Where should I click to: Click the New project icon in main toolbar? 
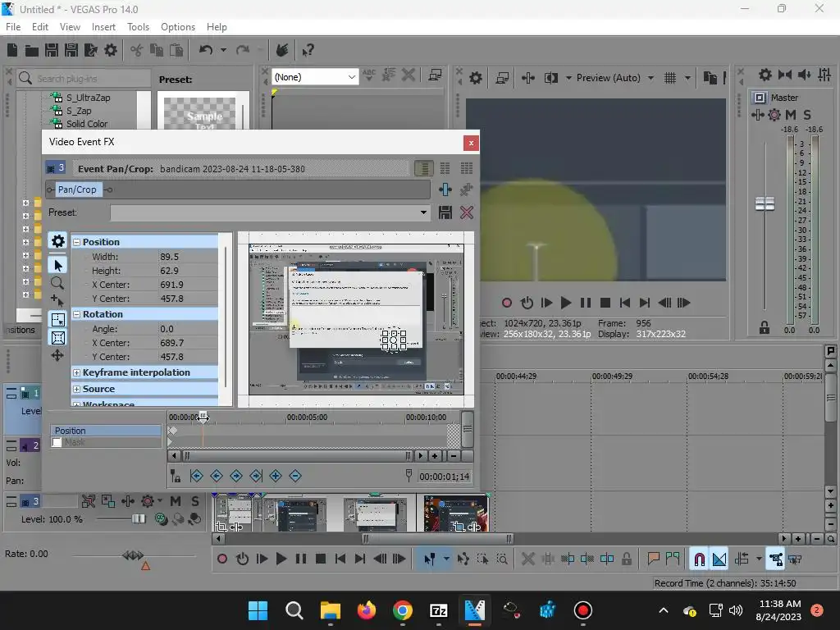pos(12,50)
